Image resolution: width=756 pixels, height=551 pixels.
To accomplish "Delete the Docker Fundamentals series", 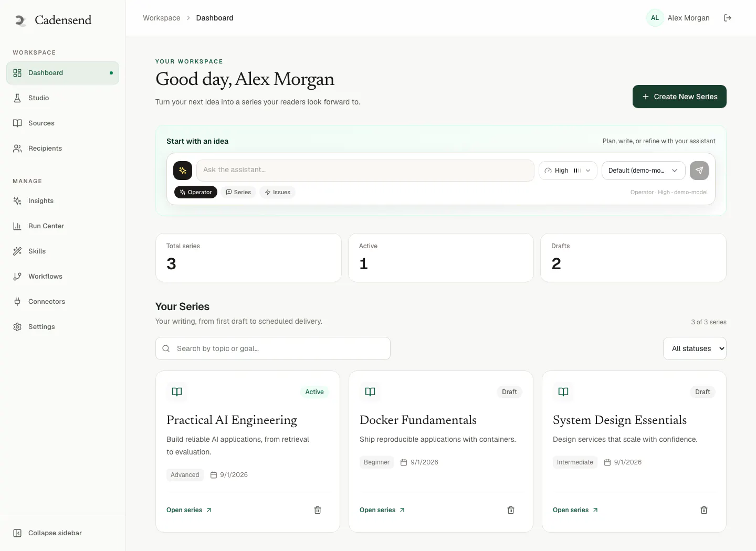I will (511, 510).
